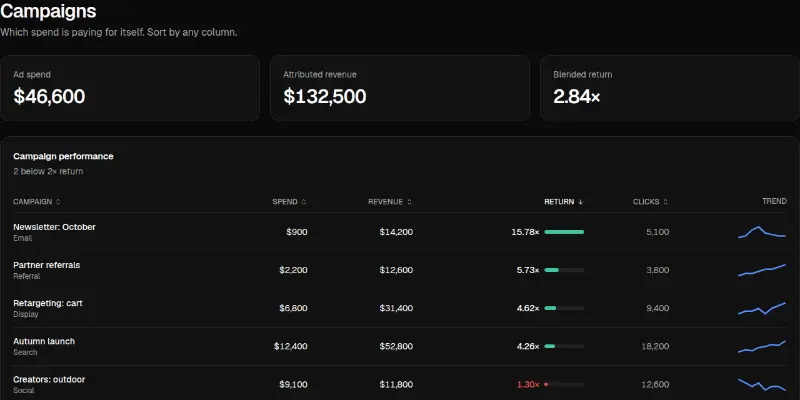Screen dimensions: 800x400
Task: Click the $6,800 spend value
Action: (293, 308)
